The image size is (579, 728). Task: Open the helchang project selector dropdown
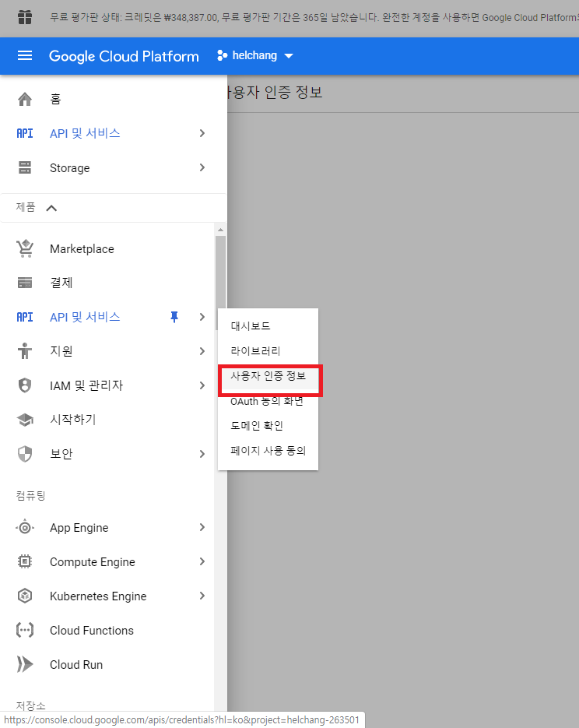255,56
